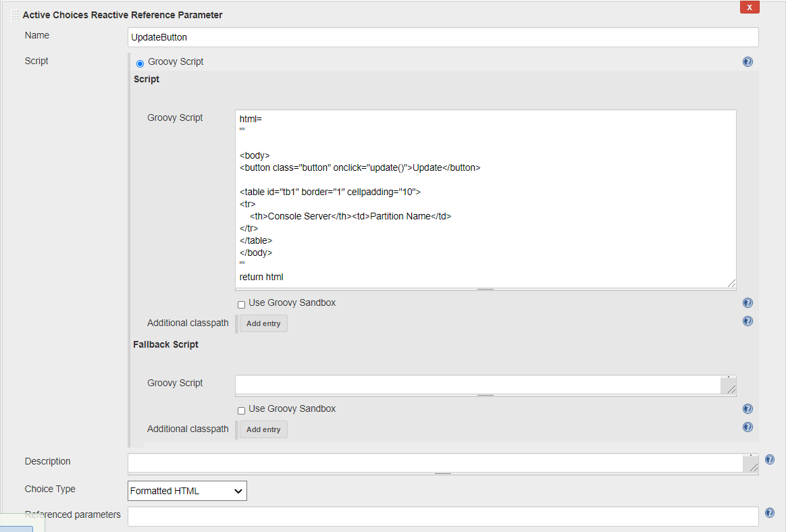Delete this parameter with the red X button

pyautogui.click(x=750, y=7)
